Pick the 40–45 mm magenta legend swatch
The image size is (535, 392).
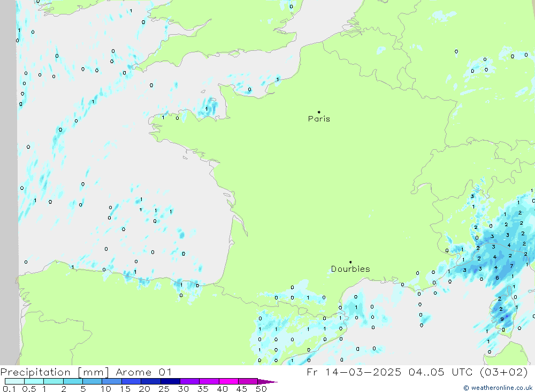(x=228, y=381)
